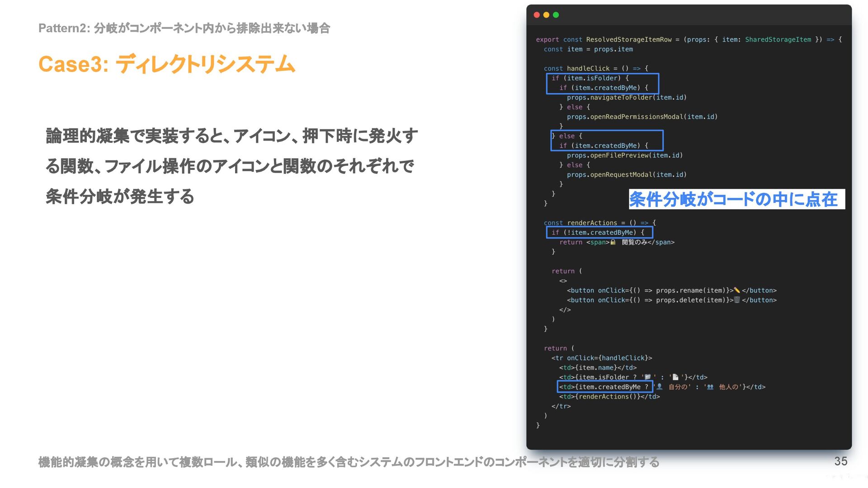Click the slide page number 35
Screen dimensions: 868x488
click(x=840, y=461)
